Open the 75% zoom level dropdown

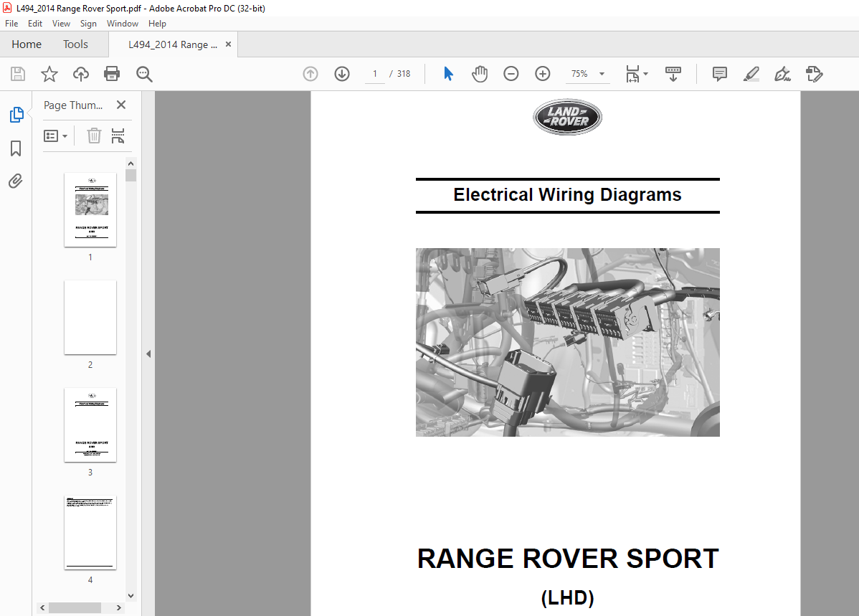(602, 75)
